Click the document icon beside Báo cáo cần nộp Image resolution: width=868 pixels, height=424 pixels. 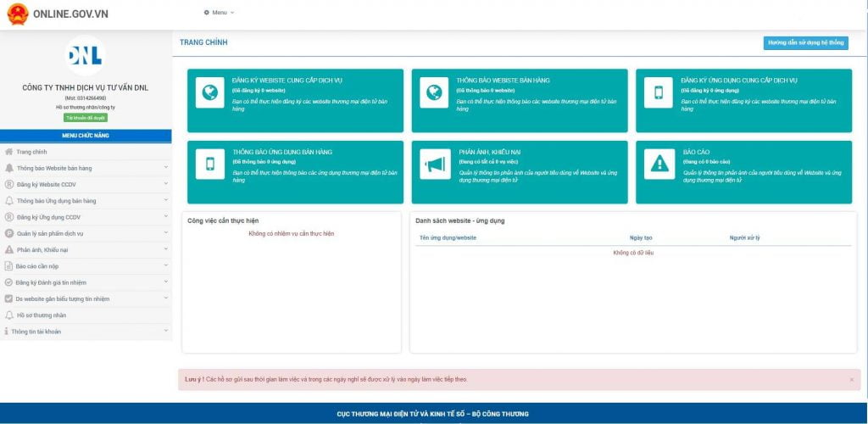(x=8, y=265)
